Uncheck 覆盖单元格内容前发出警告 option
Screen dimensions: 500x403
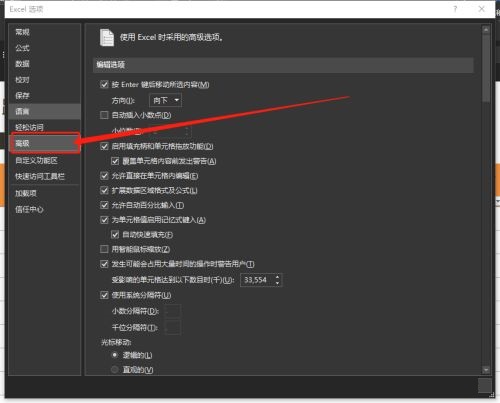click(115, 161)
